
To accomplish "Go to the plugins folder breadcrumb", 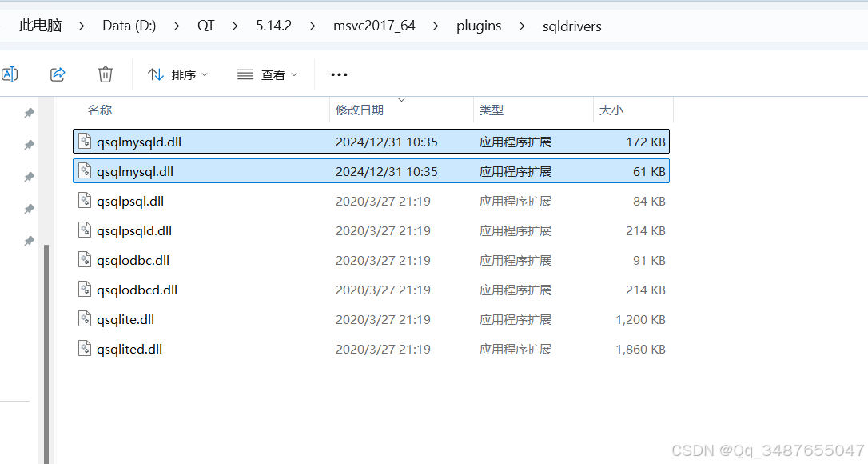I will tap(478, 26).
